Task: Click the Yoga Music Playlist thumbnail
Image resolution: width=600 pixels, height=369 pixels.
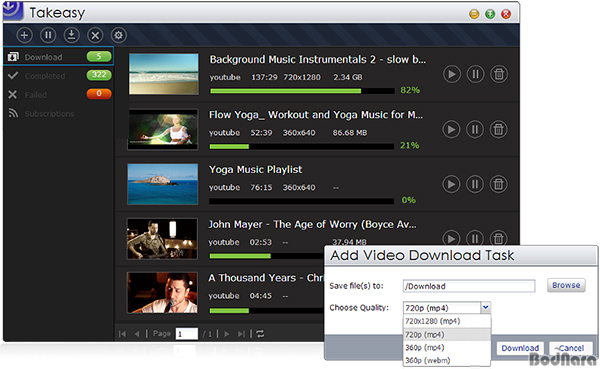Action: pos(163,184)
